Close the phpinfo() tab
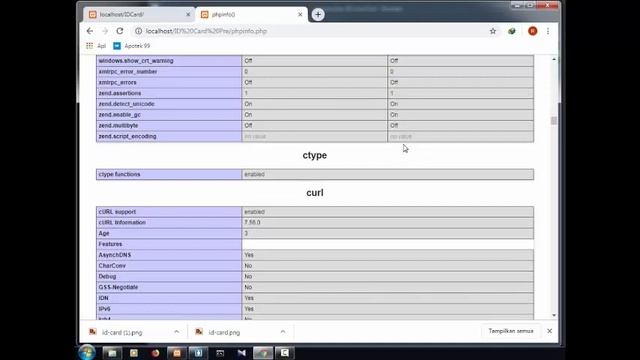 [x=300, y=14]
